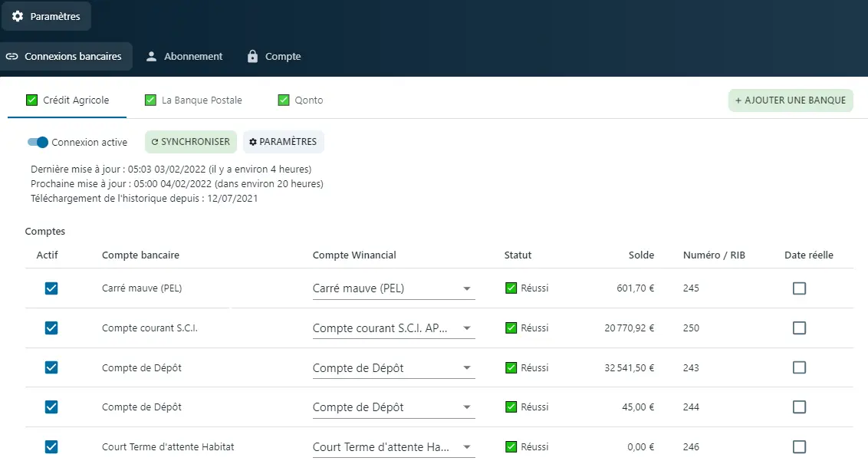Click AJOUTER UNE BANQUE
This screenshot has height=461, width=868.
pyautogui.click(x=791, y=100)
